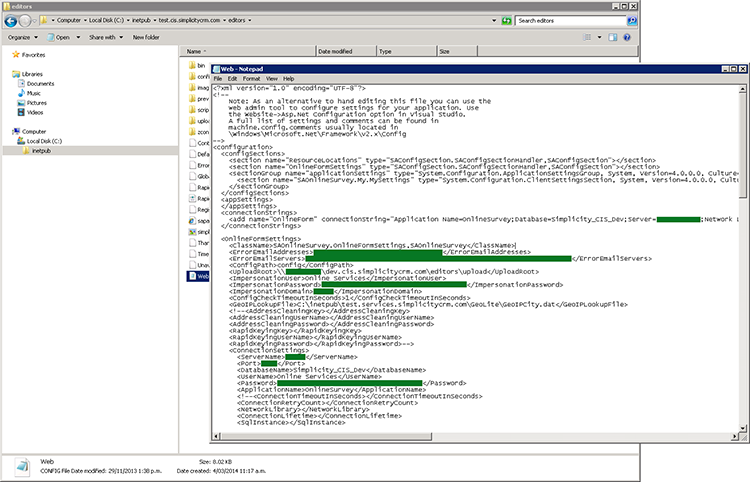Expand the arrow after inetpub breadcrumb
The height and width of the screenshot is (482, 750).
pyautogui.click(x=155, y=21)
